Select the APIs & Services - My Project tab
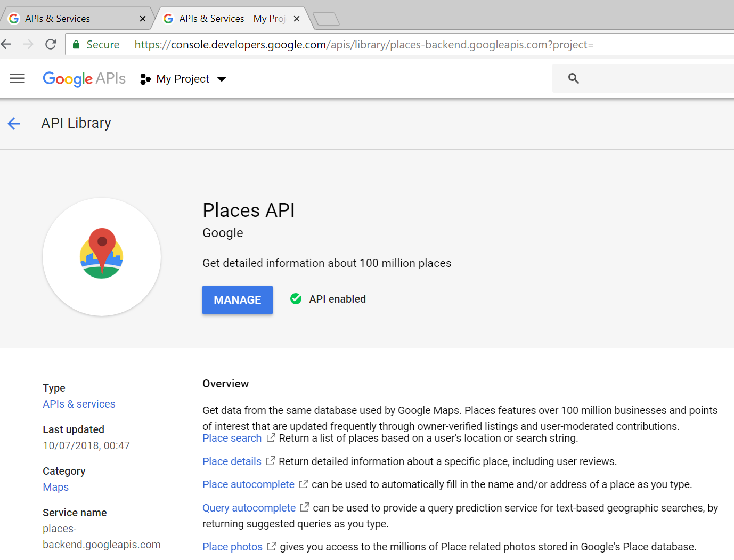Viewport: 734px width, 560px height. tap(233, 18)
